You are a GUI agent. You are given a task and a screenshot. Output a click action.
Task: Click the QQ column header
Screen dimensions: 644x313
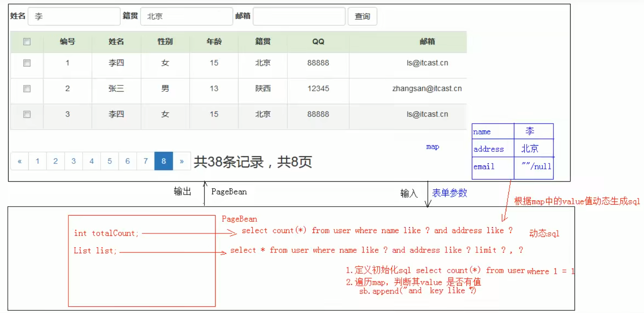[318, 42]
